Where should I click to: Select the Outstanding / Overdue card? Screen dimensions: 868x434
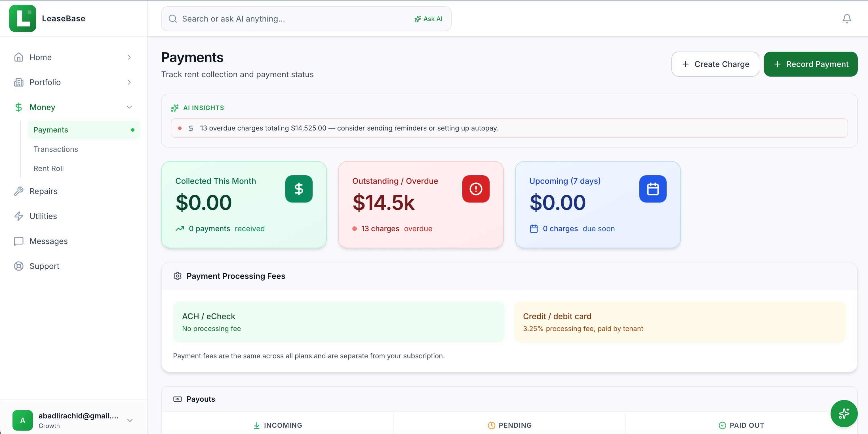pyautogui.click(x=421, y=205)
